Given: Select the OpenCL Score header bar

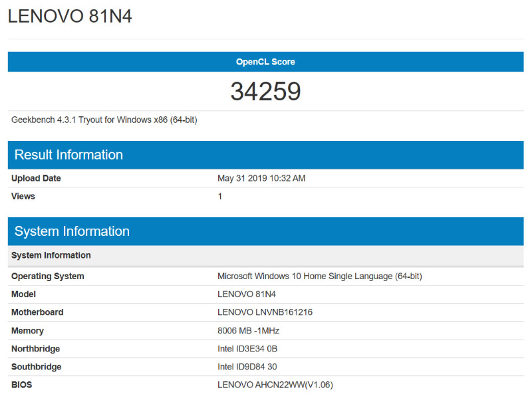Looking at the screenshot, I should tap(266, 60).
